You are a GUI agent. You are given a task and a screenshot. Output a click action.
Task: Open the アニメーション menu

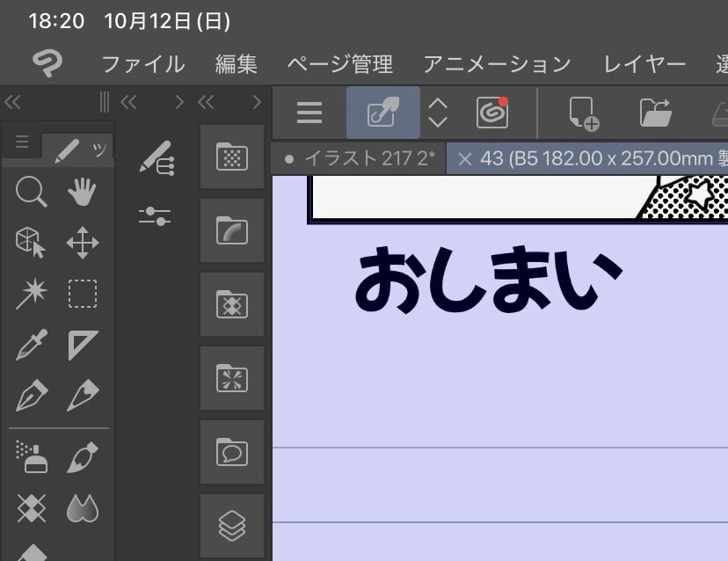pos(497,64)
